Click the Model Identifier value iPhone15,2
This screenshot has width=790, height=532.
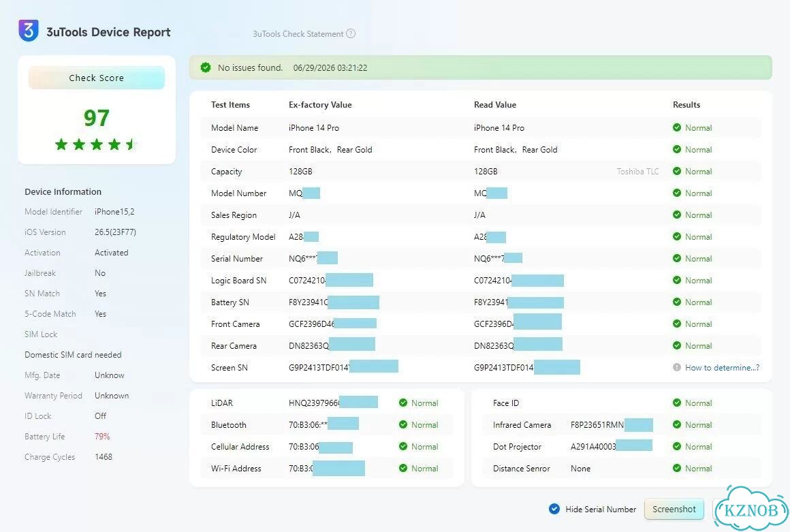114,212
